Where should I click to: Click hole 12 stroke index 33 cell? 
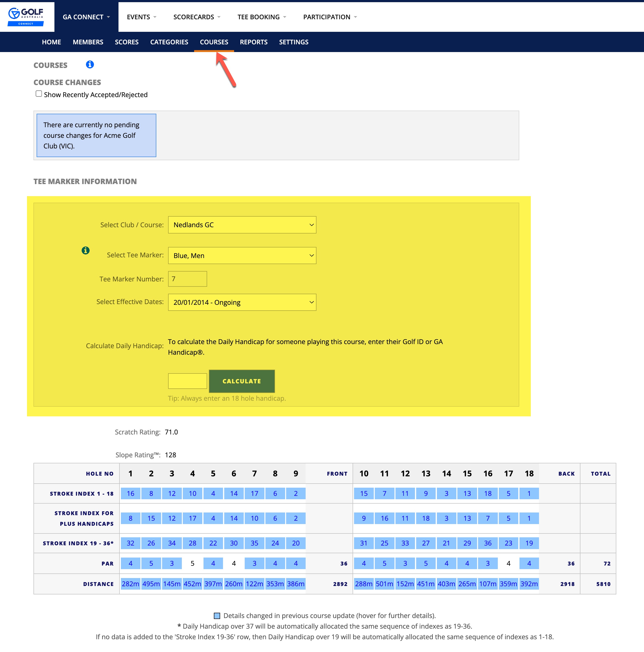pyautogui.click(x=405, y=543)
